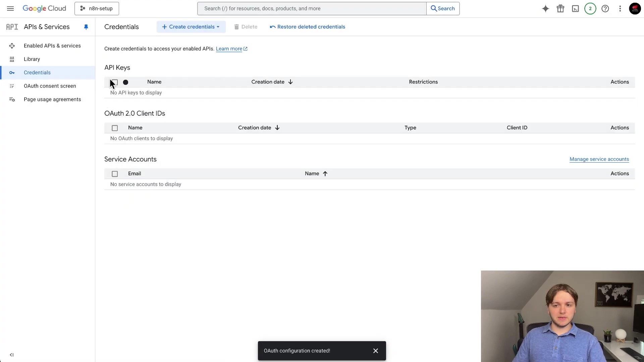Click the Credentials key icon
The height and width of the screenshot is (362, 644).
coord(12,72)
